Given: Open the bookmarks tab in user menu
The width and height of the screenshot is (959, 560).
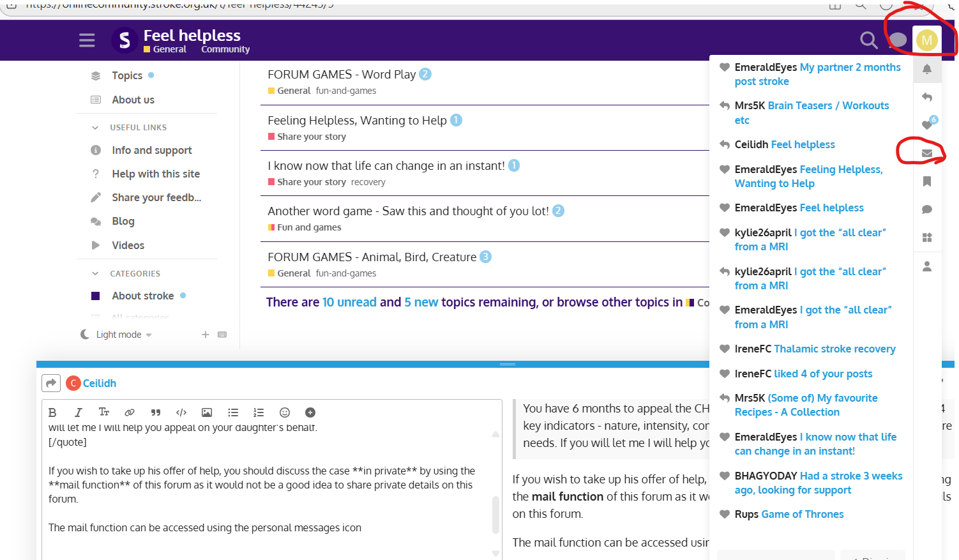Looking at the screenshot, I should tap(927, 181).
